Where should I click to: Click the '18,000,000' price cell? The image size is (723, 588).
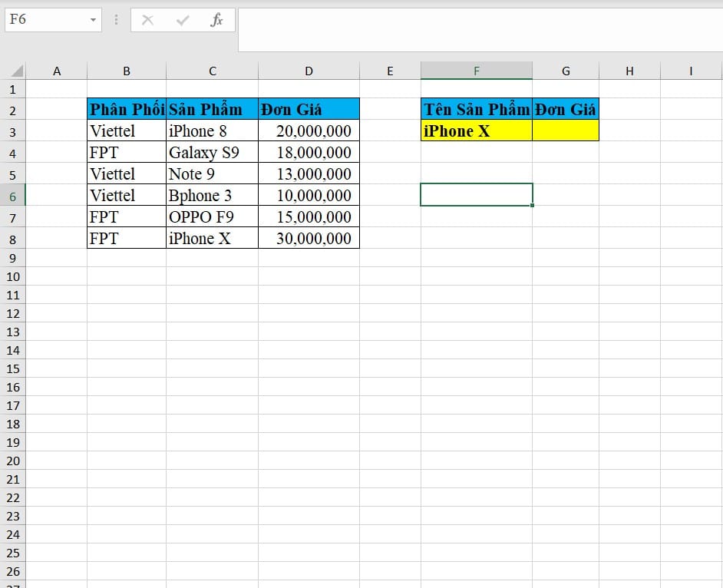point(309,152)
